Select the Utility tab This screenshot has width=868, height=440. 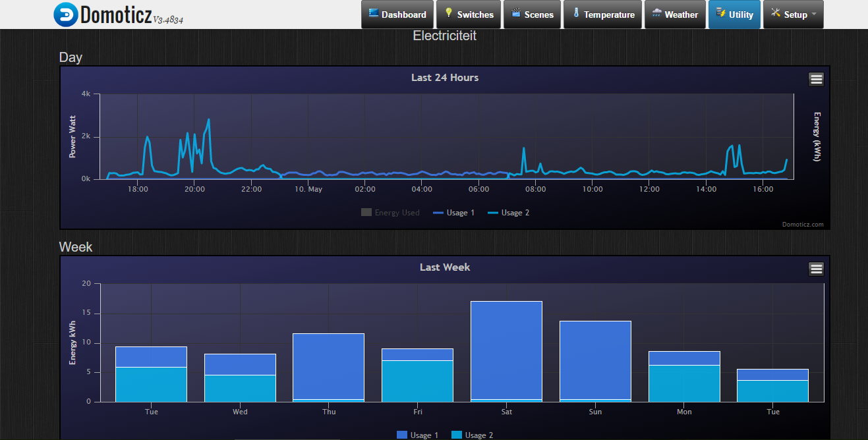[734, 14]
